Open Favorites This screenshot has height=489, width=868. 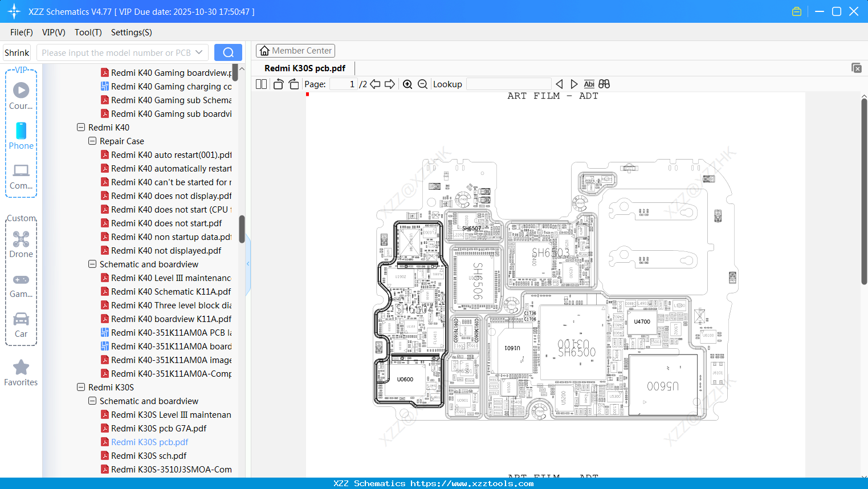pyautogui.click(x=21, y=373)
